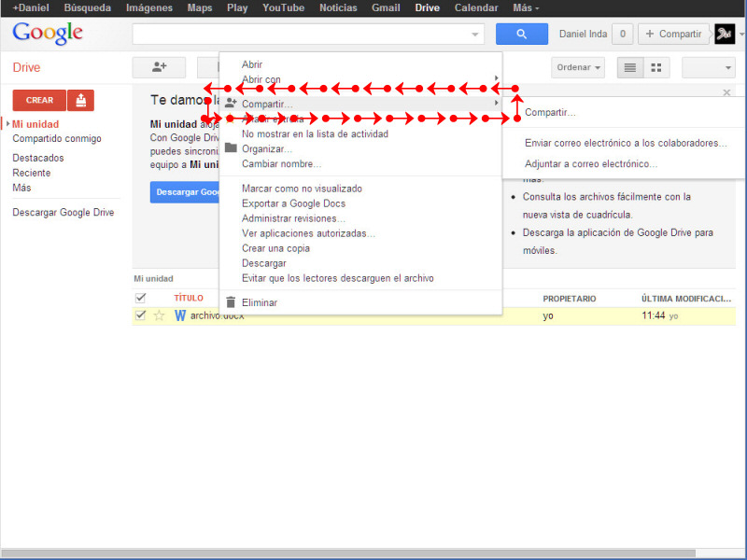Click the upload icon next to CREAR
Screen dimensions: 747x560
pos(80,100)
